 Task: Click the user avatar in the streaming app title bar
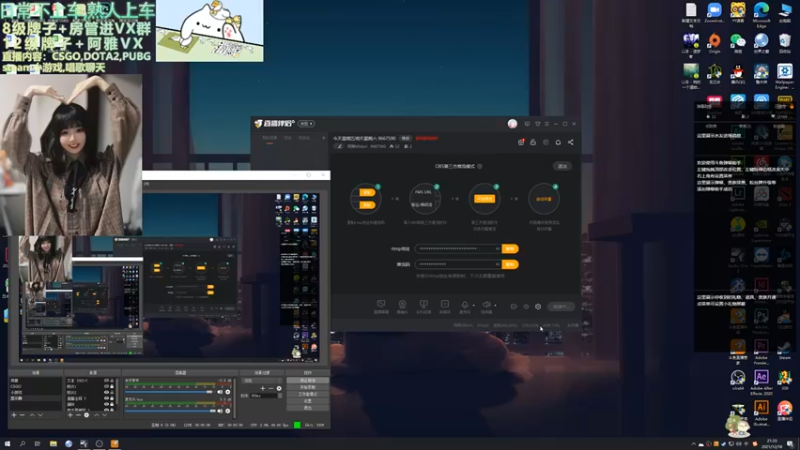click(x=513, y=123)
